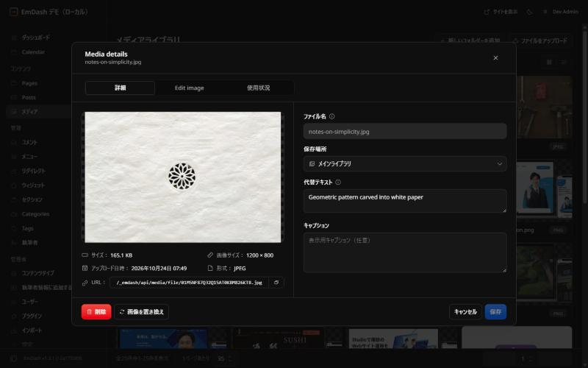Click the キャンセル button
This screenshot has height=368, width=588.
(465, 311)
